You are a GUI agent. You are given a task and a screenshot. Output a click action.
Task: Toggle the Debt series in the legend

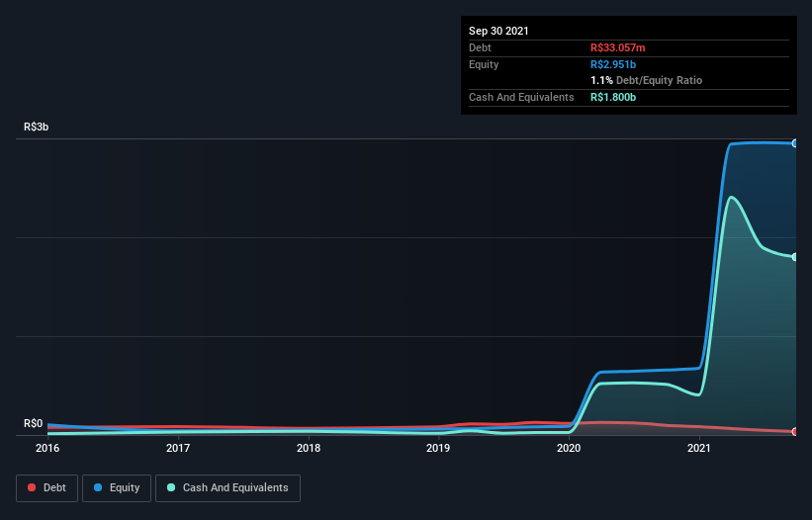46,488
